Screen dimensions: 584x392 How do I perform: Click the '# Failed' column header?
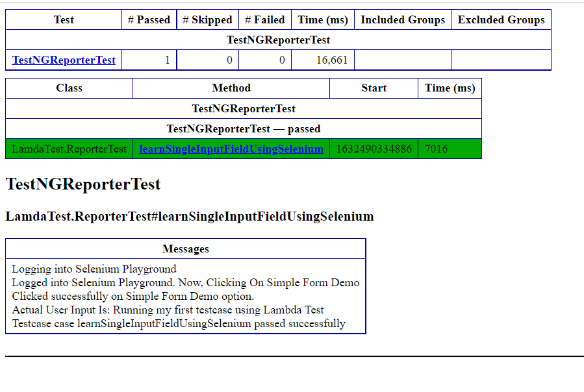tap(265, 19)
